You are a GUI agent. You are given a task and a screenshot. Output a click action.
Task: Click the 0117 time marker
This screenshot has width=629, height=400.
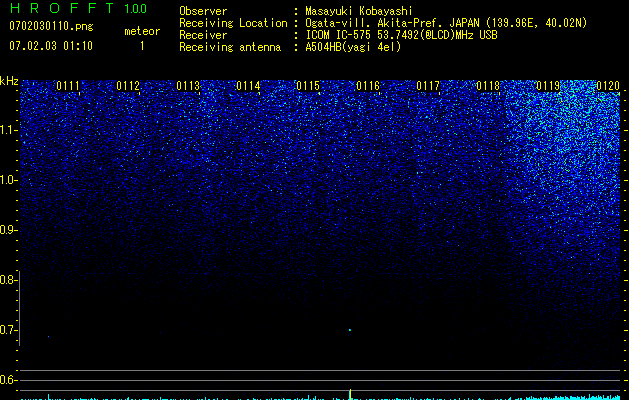(x=428, y=86)
